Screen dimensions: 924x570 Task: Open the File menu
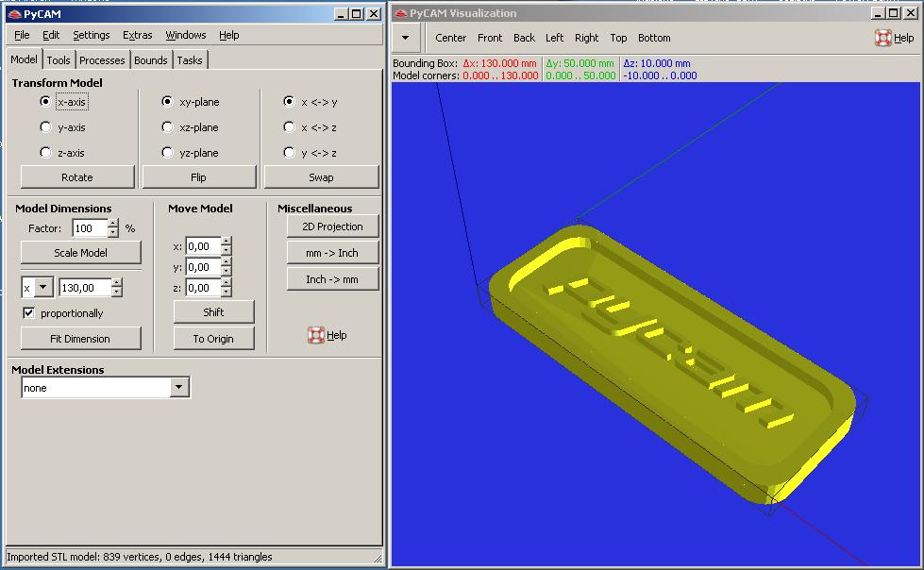pyautogui.click(x=22, y=35)
